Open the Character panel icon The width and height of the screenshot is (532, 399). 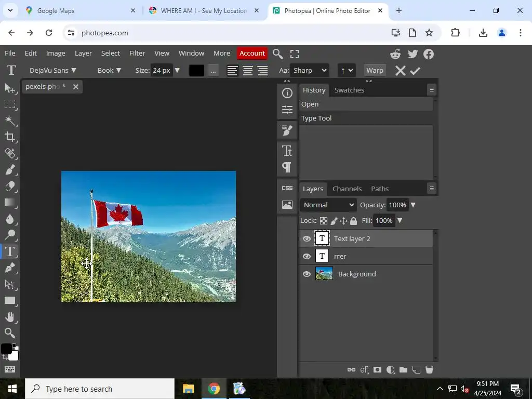coord(287,151)
